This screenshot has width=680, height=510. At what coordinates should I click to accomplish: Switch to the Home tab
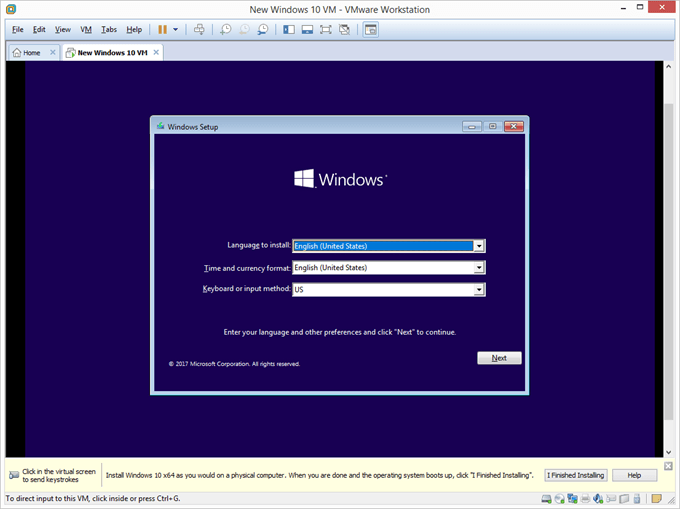click(26, 52)
